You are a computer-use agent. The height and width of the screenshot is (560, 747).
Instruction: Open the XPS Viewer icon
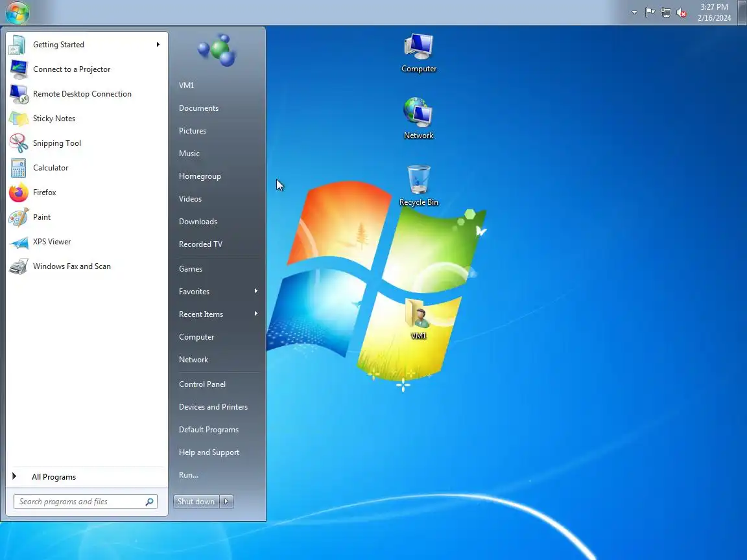18,242
